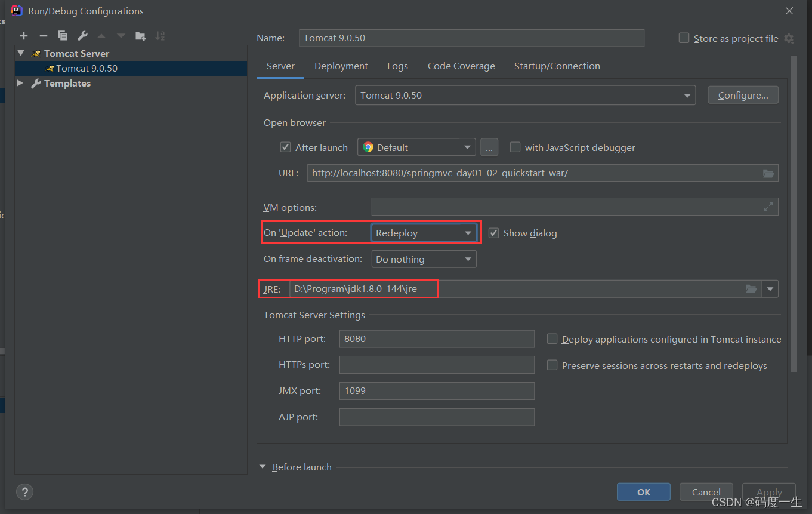Click the OK button
Image resolution: width=812 pixels, height=514 pixels.
pos(644,492)
